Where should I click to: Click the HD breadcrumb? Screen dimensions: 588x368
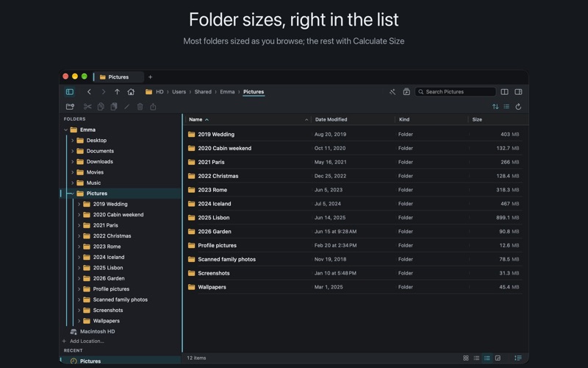click(159, 91)
